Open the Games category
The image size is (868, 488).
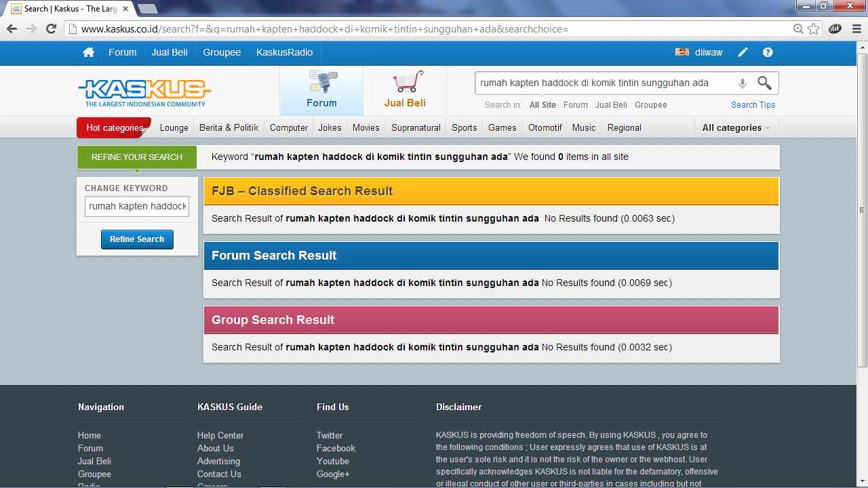point(502,127)
